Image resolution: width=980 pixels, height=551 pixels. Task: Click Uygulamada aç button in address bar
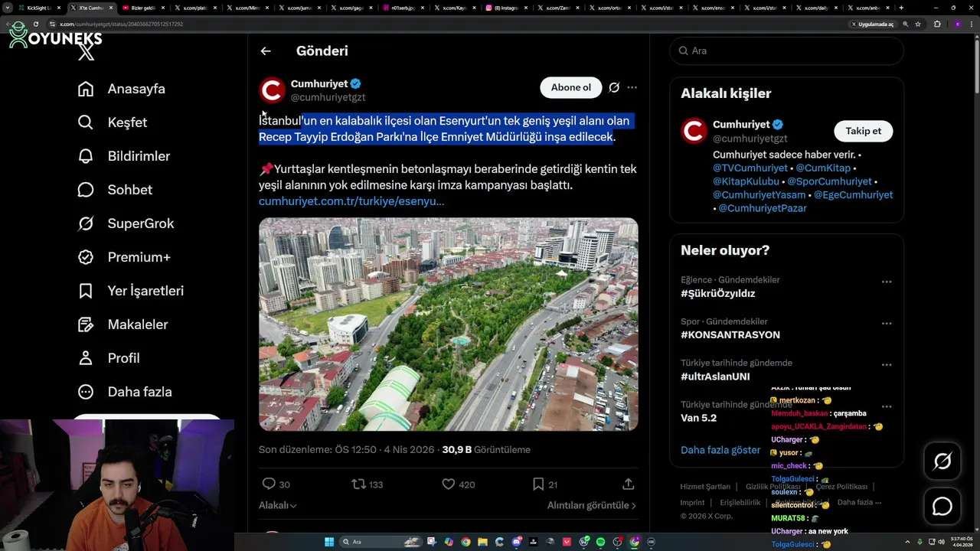point(873,24)
